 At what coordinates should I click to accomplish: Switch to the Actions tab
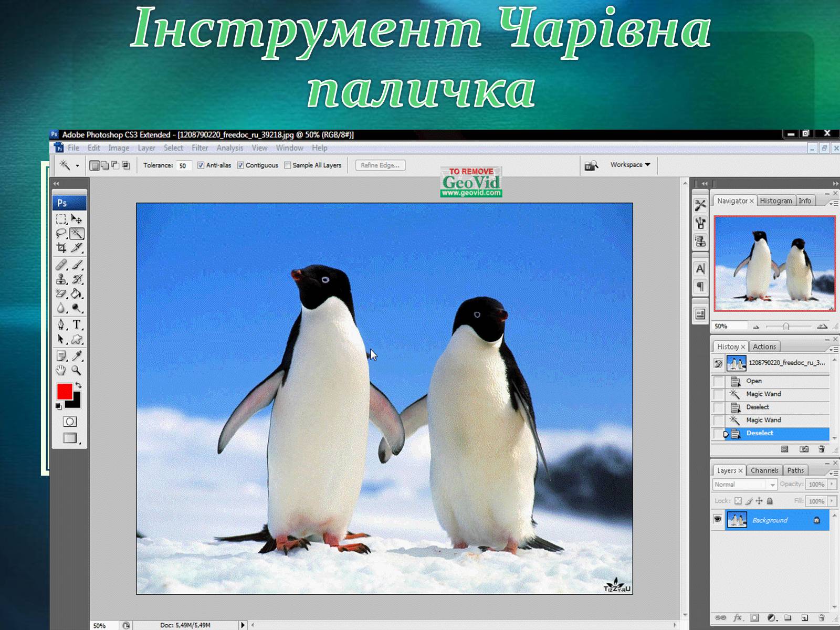coord(764,346)
